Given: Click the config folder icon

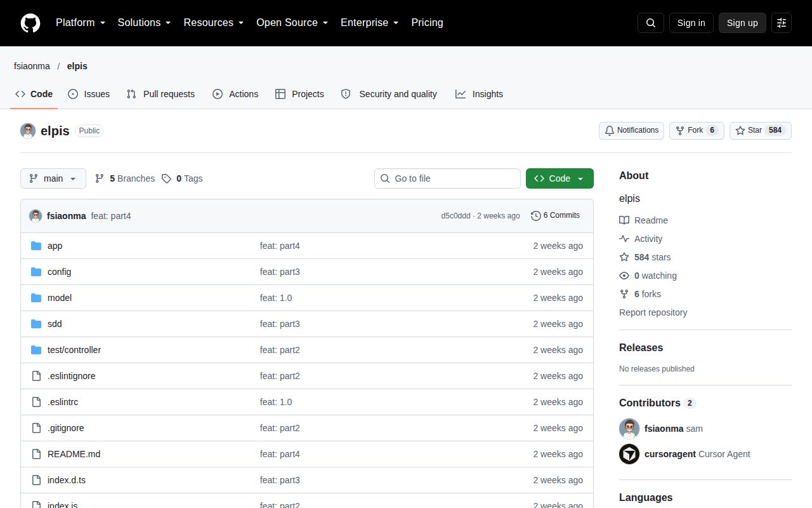Looking at the screenshot, I should coord(36,272).
